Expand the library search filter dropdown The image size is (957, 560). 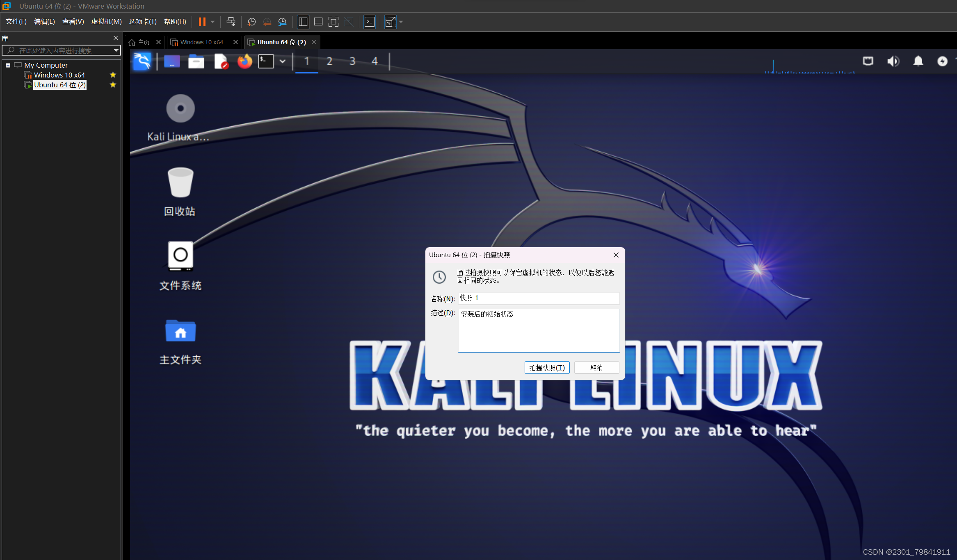[116, 50]
